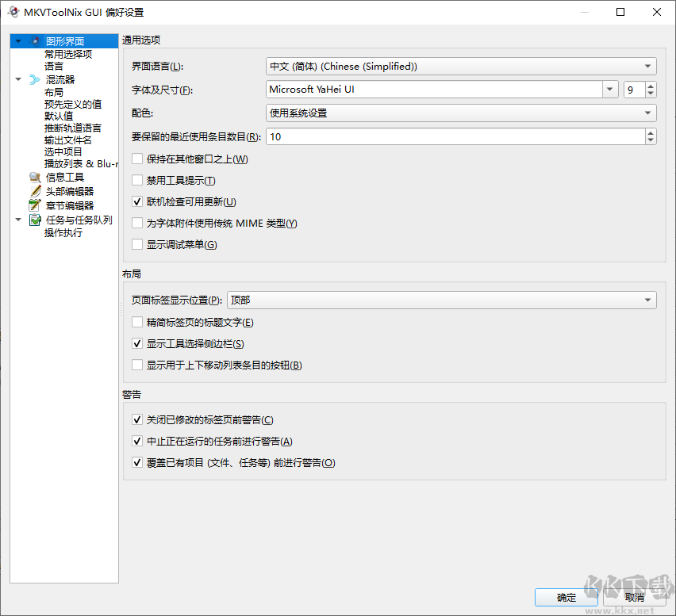Viewport: 676px width, 616px height.
Task: Select 常用选择项 in the tree
Action: [x=68, y=54]
